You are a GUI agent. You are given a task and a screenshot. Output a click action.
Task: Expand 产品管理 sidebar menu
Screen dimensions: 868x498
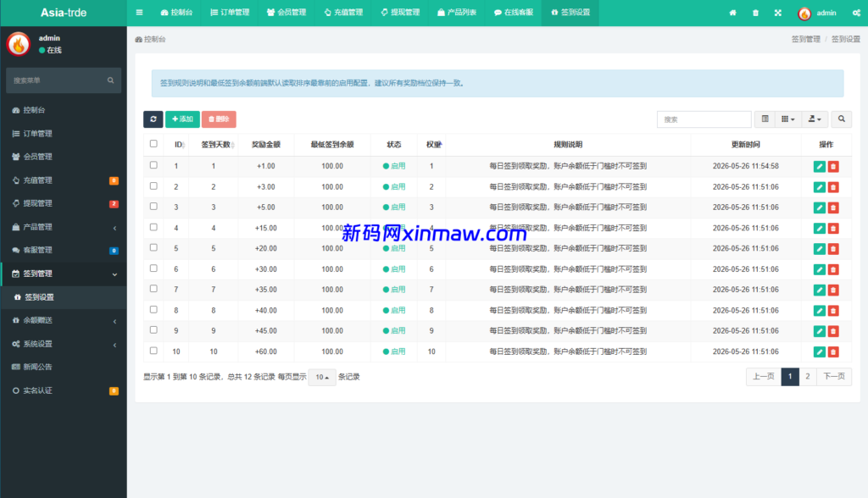(x=64, y=227)
